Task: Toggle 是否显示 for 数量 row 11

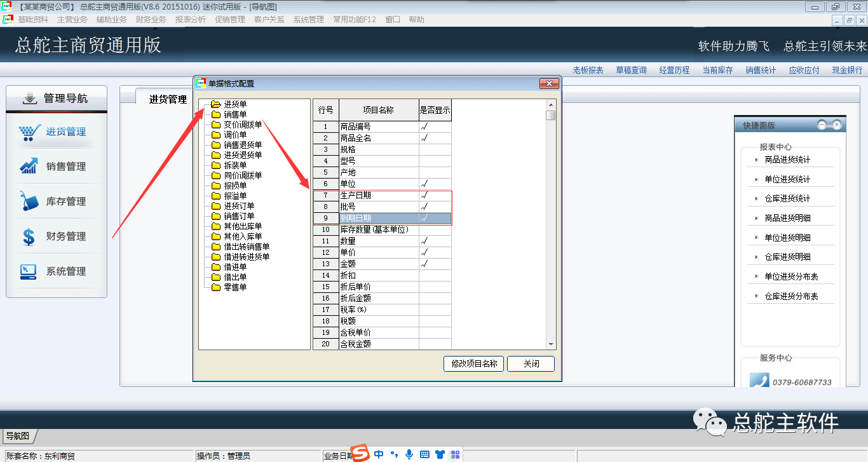Action: (435, 241)
